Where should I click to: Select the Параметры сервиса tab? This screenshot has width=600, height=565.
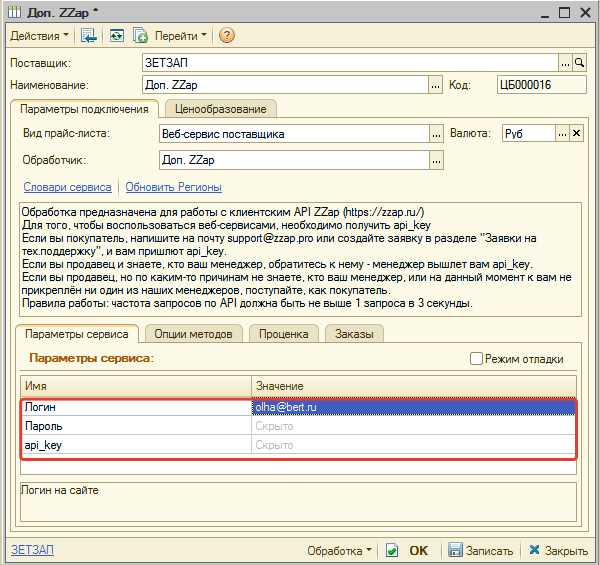[77, 334]
